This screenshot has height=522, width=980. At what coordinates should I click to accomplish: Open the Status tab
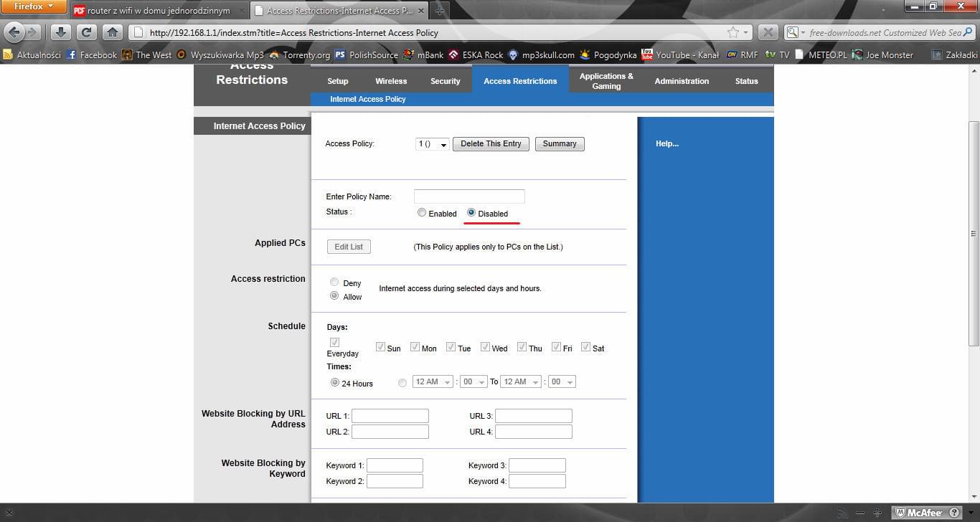click(x=746, y=81)
